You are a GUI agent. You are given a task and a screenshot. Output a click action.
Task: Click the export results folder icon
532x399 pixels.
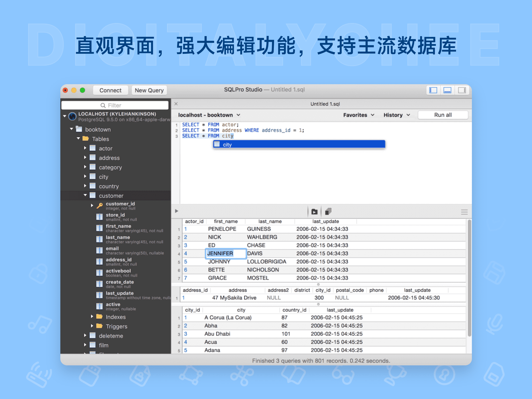pos(314,211)
